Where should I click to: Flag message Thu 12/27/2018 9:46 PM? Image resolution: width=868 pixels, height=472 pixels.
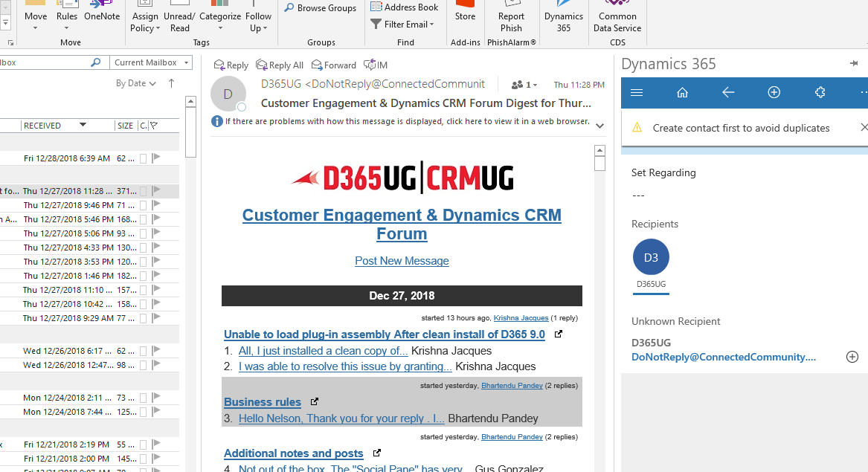click(x=156, y=204)
